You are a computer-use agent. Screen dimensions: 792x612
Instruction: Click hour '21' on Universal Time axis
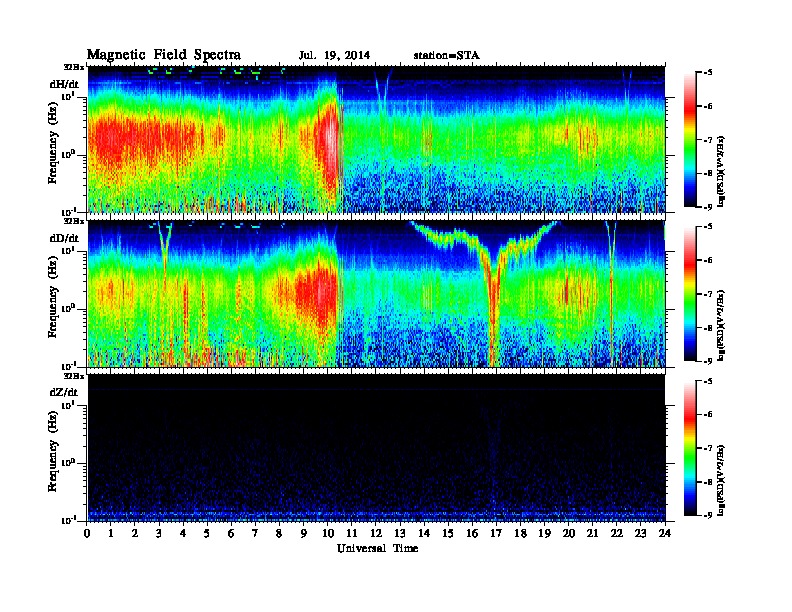(x=592, y=533)
